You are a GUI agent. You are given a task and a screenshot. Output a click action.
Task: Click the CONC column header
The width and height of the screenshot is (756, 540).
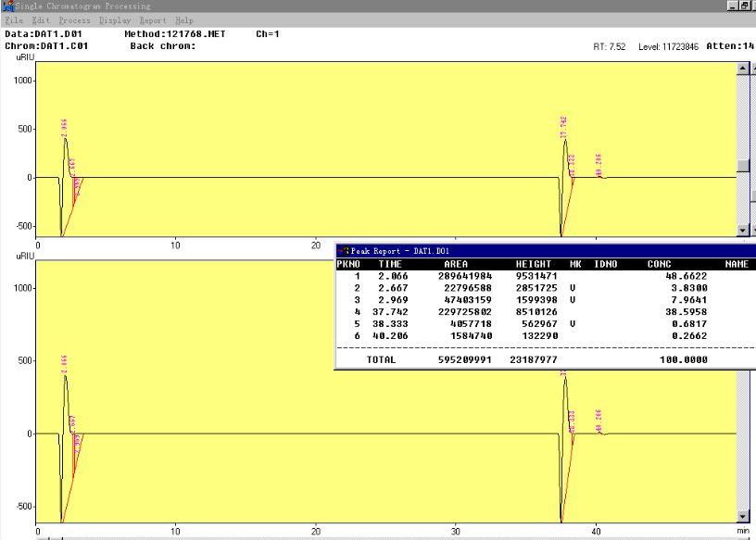659,264
